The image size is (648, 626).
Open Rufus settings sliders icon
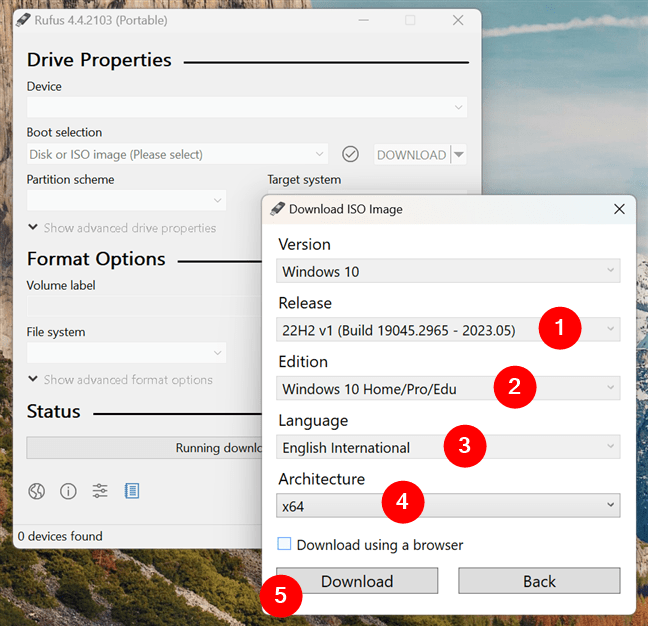100,491
